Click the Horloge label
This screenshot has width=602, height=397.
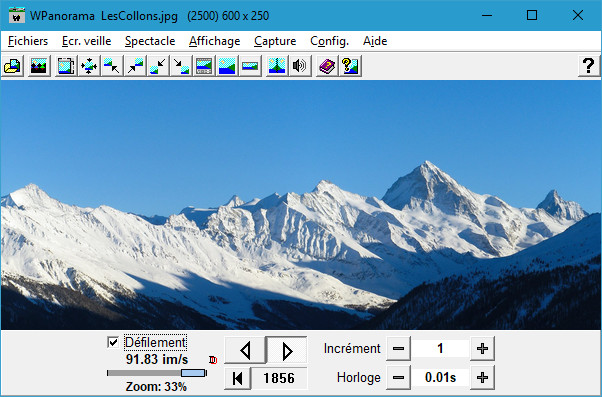(x=359, y=378)
